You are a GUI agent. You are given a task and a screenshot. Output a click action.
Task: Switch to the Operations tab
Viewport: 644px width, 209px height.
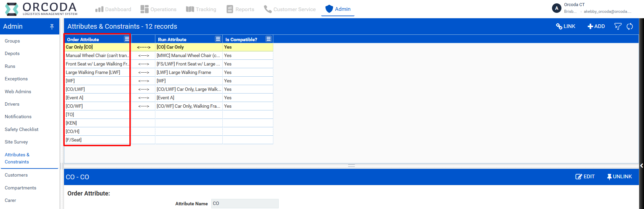point(158,9)
